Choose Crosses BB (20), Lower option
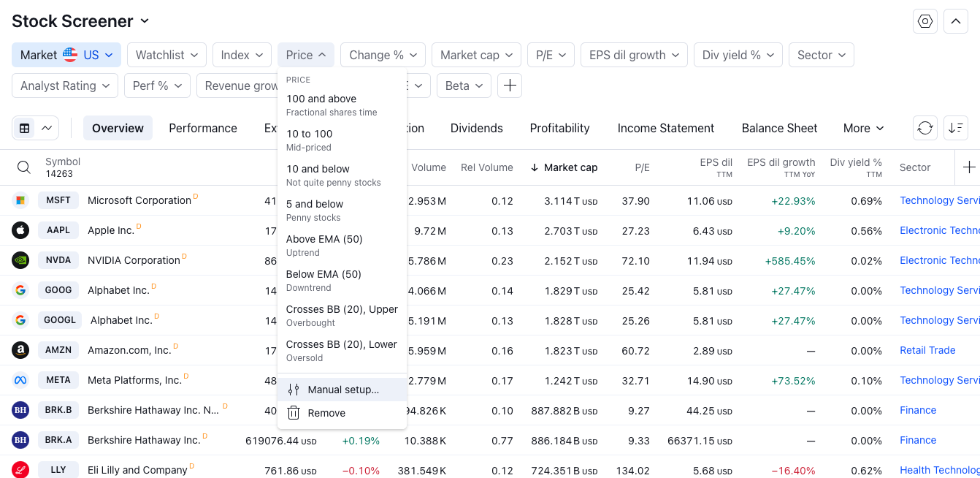 point(342,351)
